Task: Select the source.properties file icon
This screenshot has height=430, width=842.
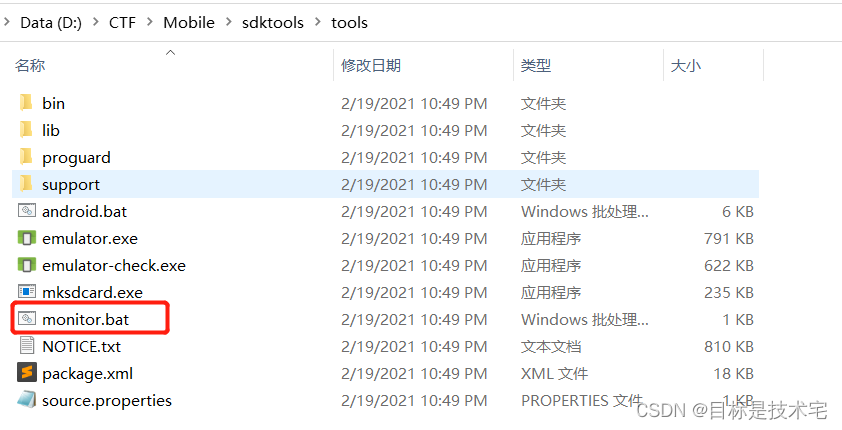Action: point(27,400)
